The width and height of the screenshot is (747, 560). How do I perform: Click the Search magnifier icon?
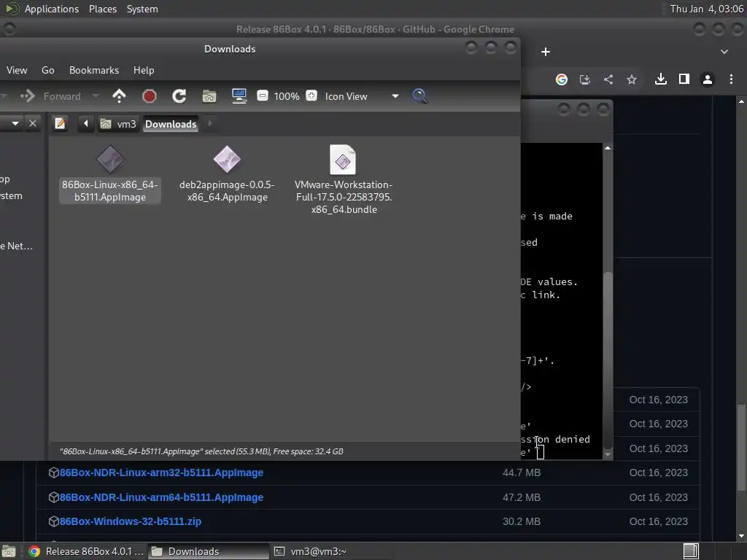coord(419,96)
